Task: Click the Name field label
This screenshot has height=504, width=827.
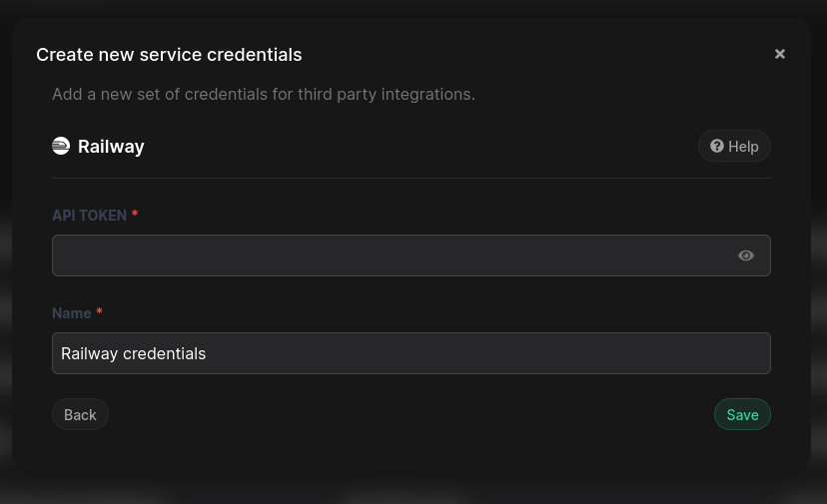Action: point(72,313)
